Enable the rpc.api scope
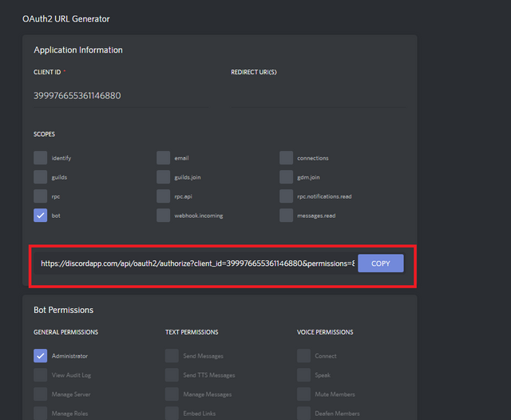The width and height of the screenshot is (511, 420). [x=163, y=196]
